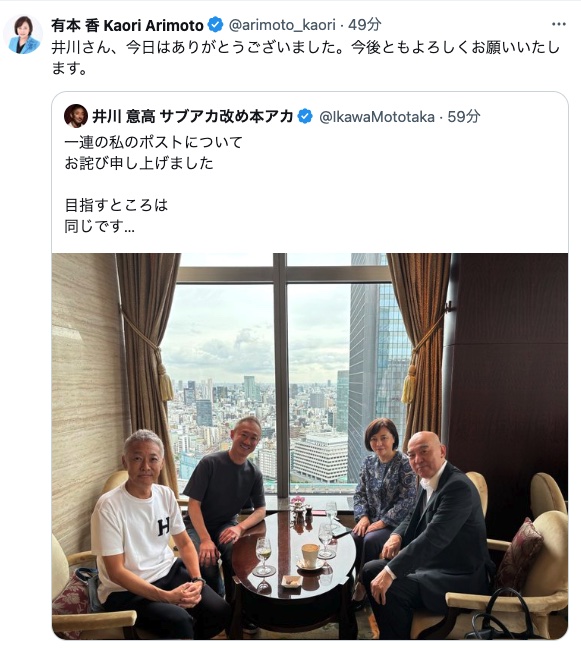
Task: Click the quoted name 井川 意高 サブアカ改め本アカ
Action: pyautogui.click(x=193, y=117)
